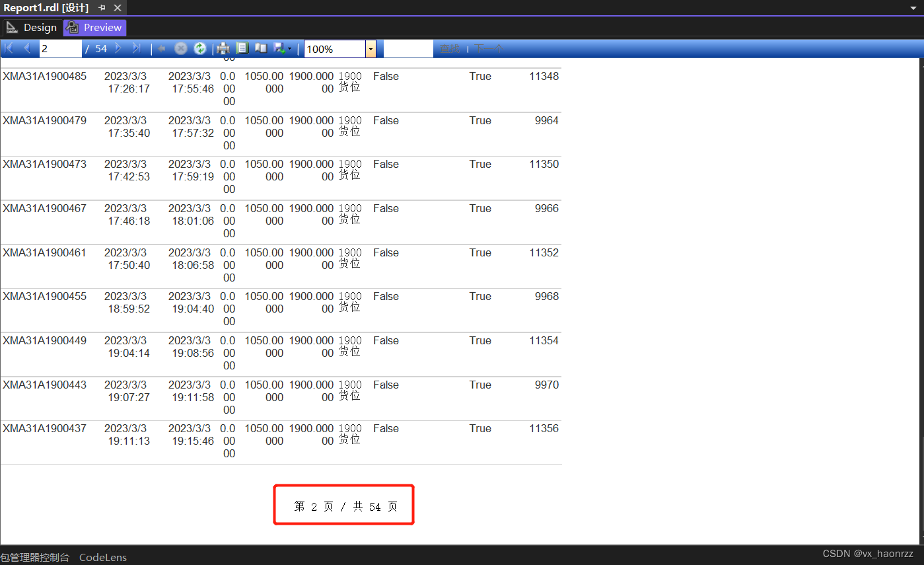924x565 pixels.
Task: Go to the first page of the report
Action: point(9,48)
